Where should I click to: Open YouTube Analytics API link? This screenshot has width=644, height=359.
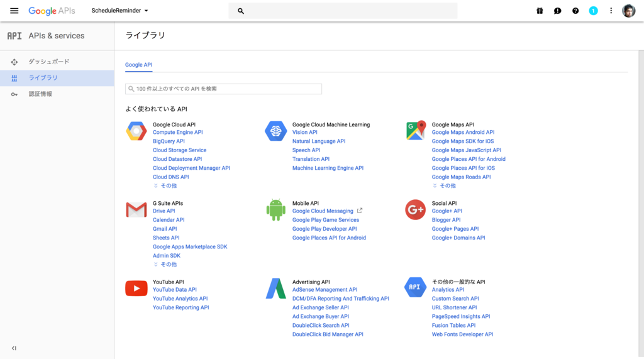click(180, 299)
